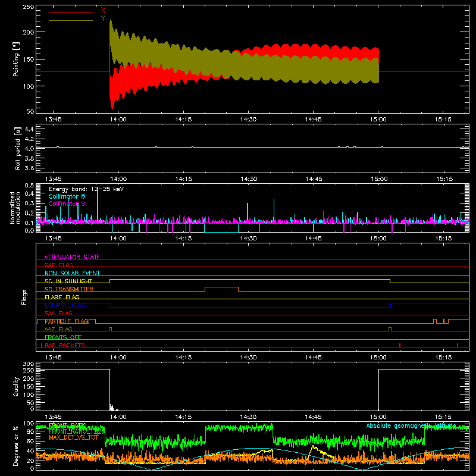Click the 14:30 tick under Flags plot

click(248, 358)
